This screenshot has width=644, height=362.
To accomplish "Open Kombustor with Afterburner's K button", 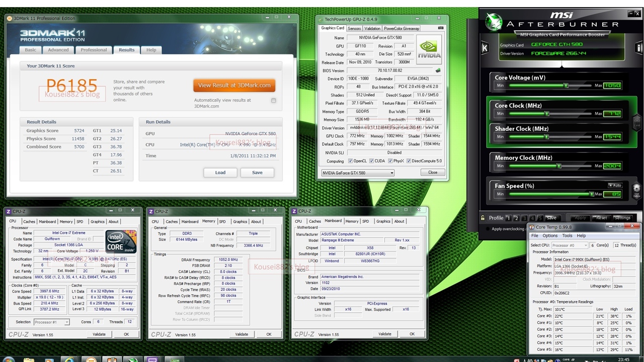I will pyautogui.click(x=485, y=48).
